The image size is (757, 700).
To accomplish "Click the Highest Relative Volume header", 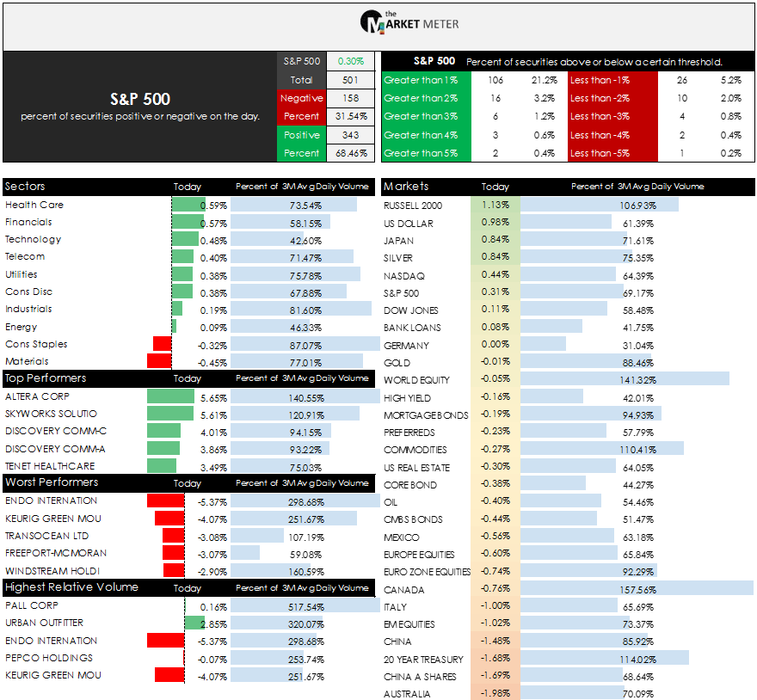I will (x=188, y=587).
